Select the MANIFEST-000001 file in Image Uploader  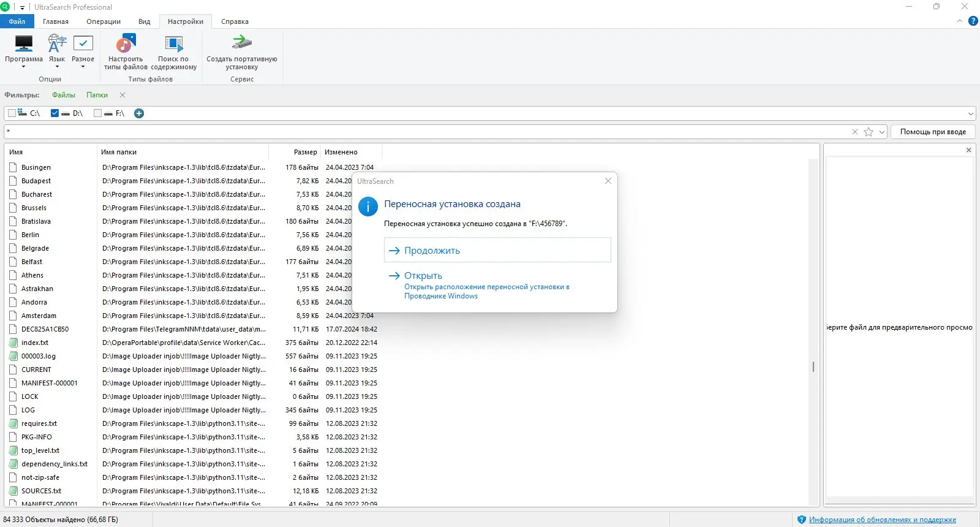[x=193, y=383]
